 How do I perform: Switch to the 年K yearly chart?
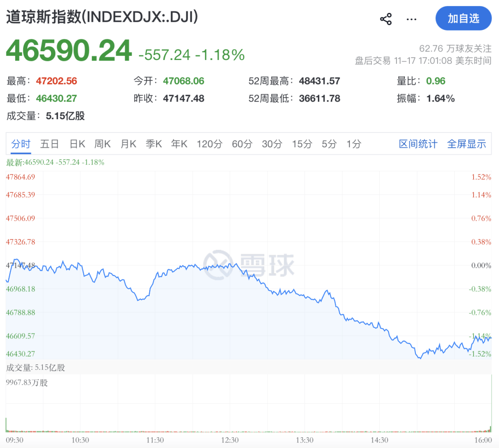click(x=179, y=144)
